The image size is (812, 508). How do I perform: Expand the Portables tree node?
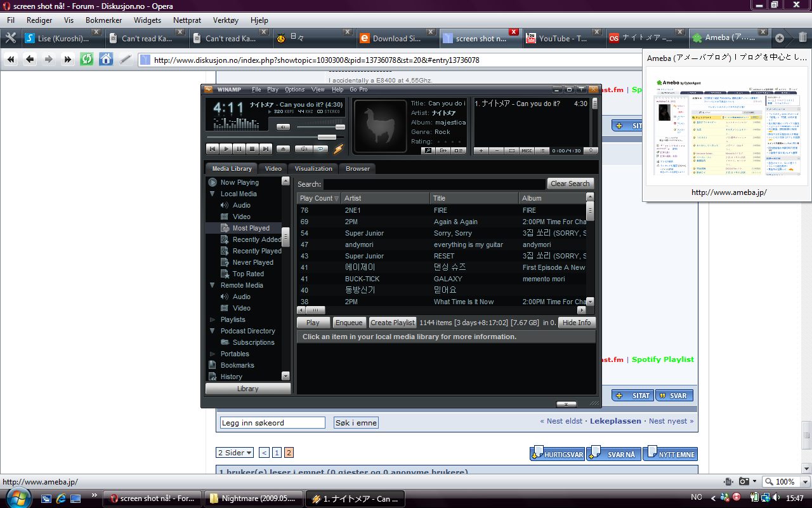tap(213, 354)
